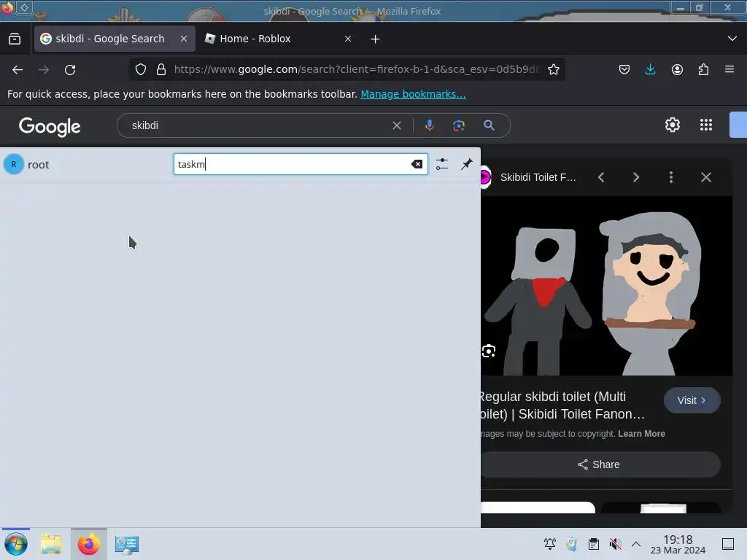Pin the application launcher open
The image size is (747, 560).
coord(467,164)
